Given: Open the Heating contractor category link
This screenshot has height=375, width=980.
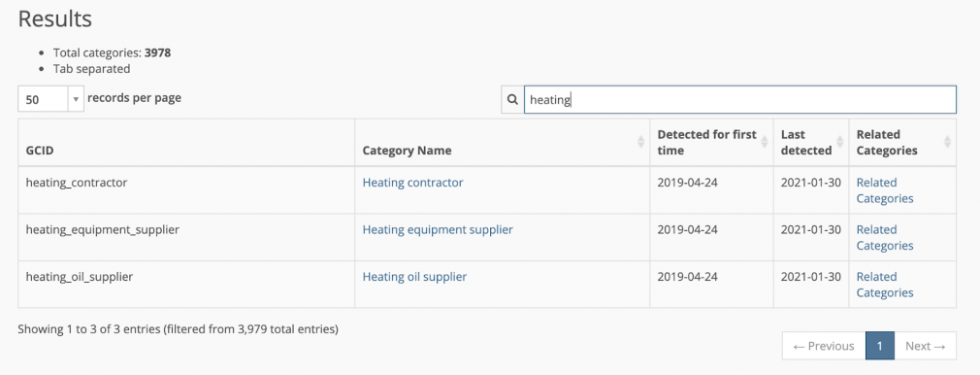Looking at the screenshot, I should [x=412, y=183].
